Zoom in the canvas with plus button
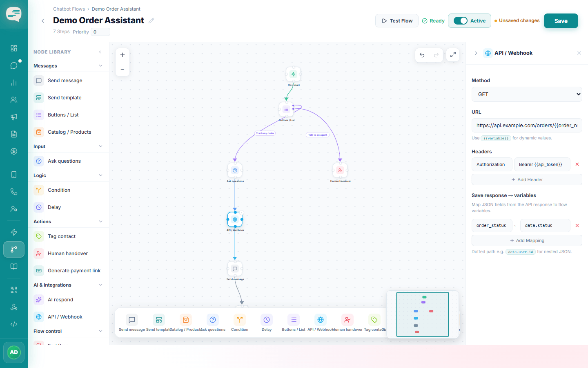588x368 pixels. pos(122,55)
